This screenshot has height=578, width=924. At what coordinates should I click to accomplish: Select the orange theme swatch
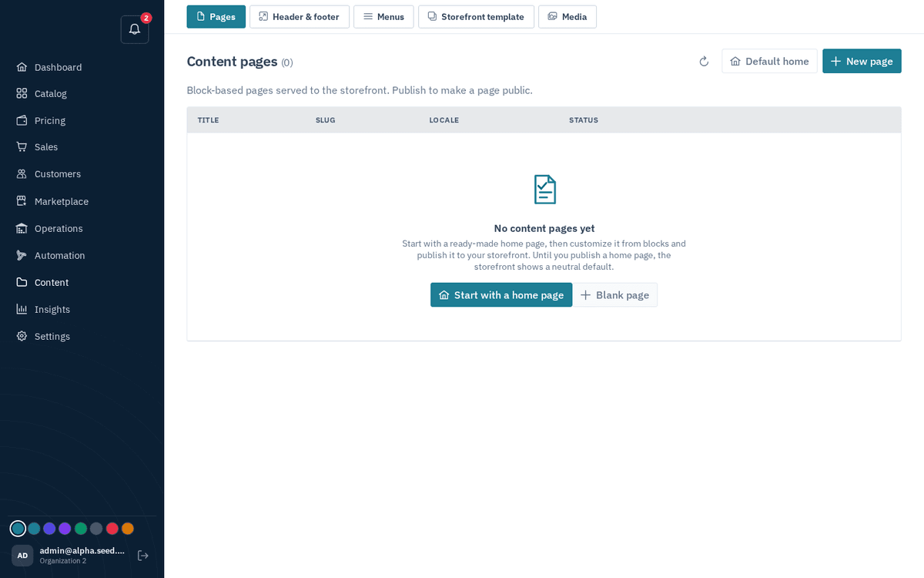tap(128, 529)
